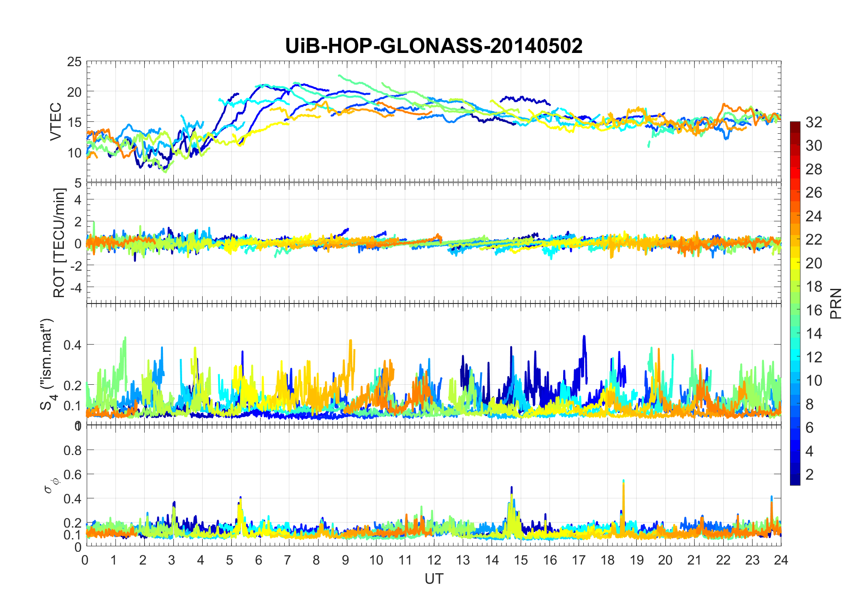Click UT axis tick label 3
Screen dimensions: 868x607
click(172, 560)
